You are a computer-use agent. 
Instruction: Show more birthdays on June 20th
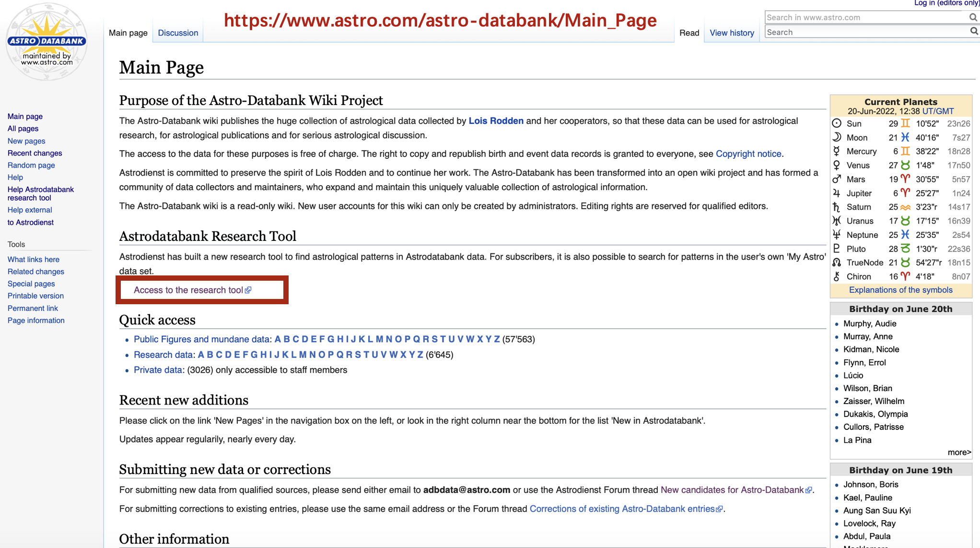point(958,452)
